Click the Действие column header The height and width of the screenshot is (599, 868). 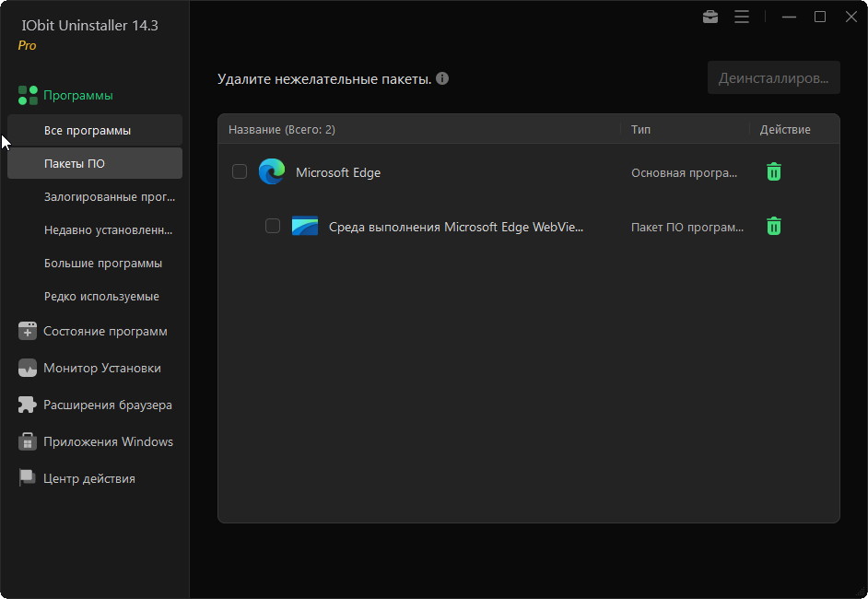tap(785, 130)
